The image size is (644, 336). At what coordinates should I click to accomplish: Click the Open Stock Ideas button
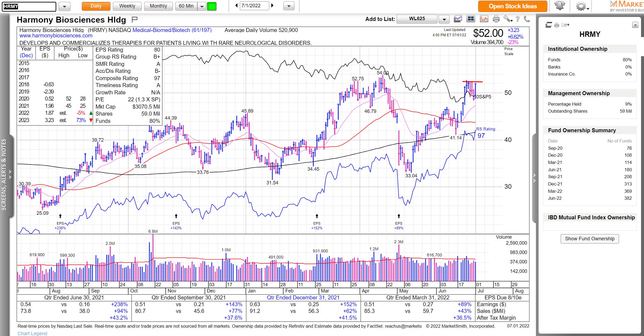[x=513, y=6]
